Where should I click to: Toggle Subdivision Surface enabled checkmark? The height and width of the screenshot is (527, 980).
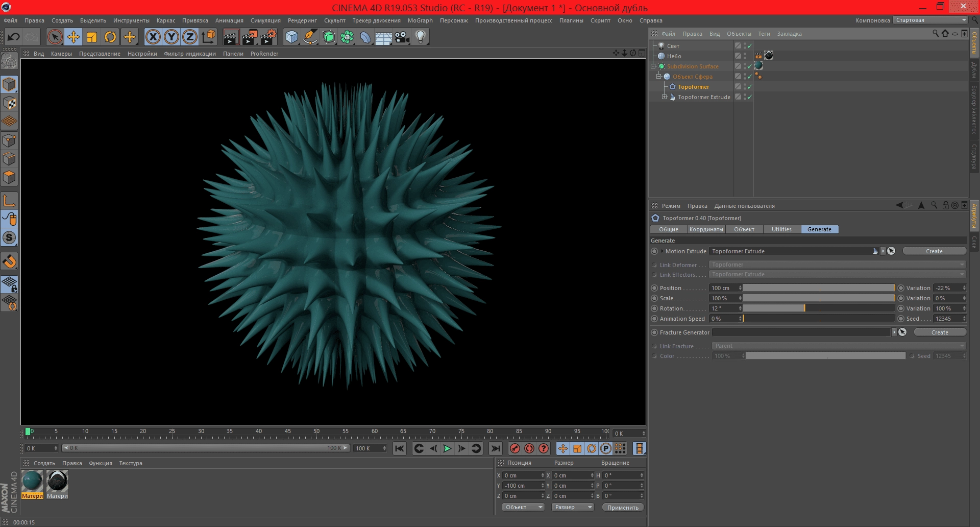pyautogui.click(x=749, y=66)
